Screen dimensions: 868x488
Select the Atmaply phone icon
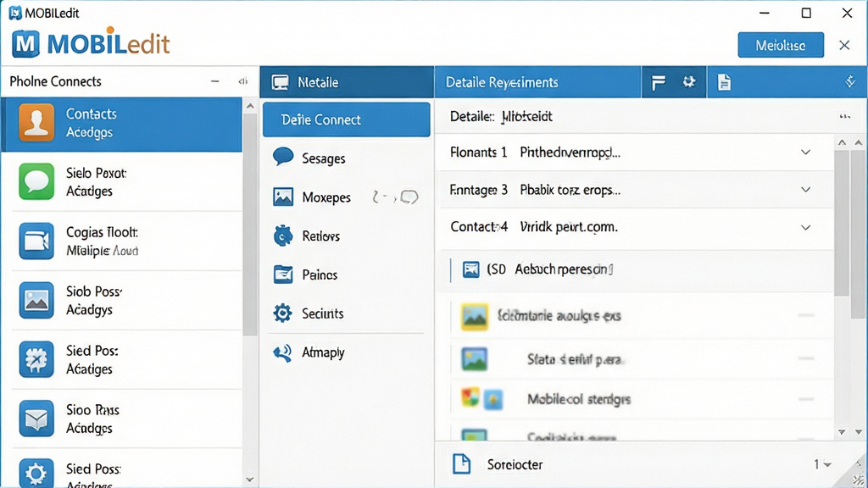click(282, 352)
